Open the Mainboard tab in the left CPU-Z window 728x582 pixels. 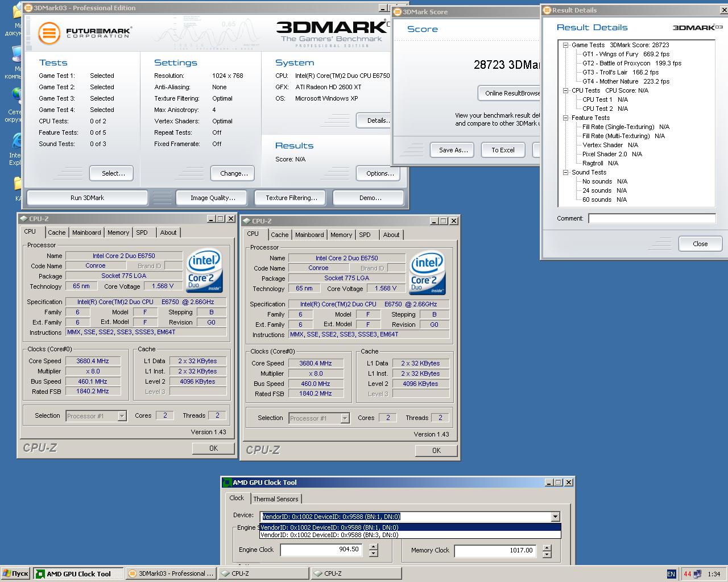tap(86, 232)
